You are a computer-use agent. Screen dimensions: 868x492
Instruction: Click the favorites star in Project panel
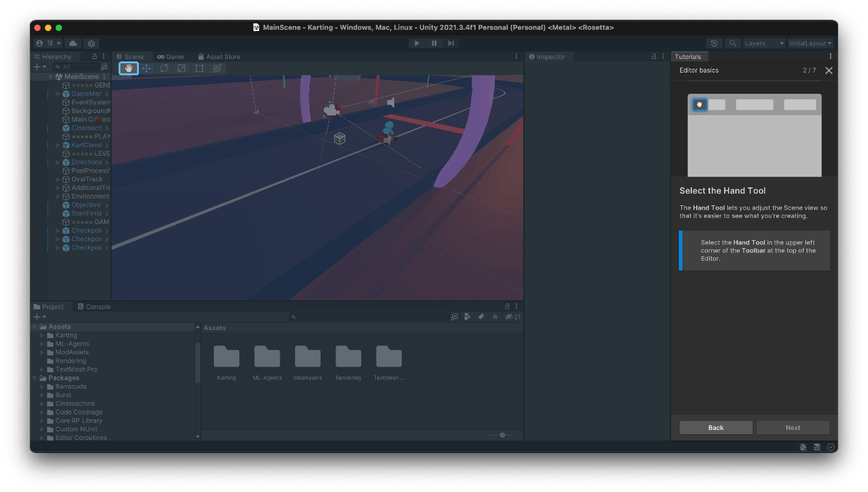pyautogui.click(x=495, y=316)
